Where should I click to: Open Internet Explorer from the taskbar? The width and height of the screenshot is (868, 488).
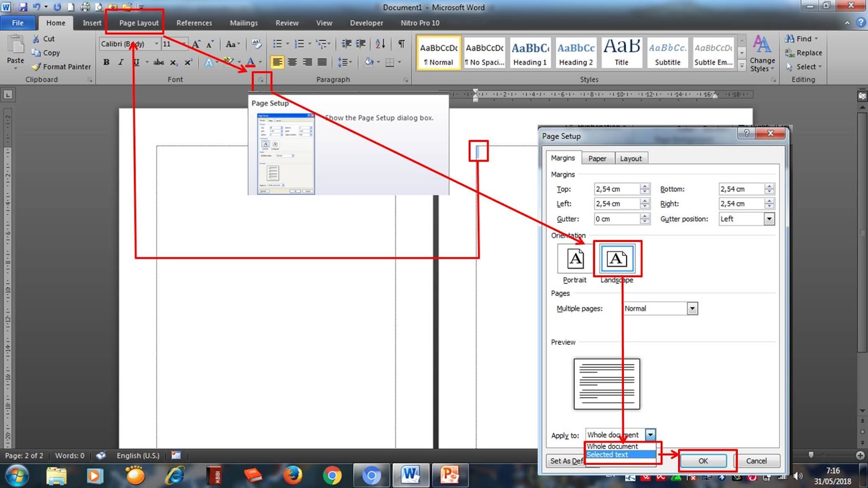coord(175,476)
